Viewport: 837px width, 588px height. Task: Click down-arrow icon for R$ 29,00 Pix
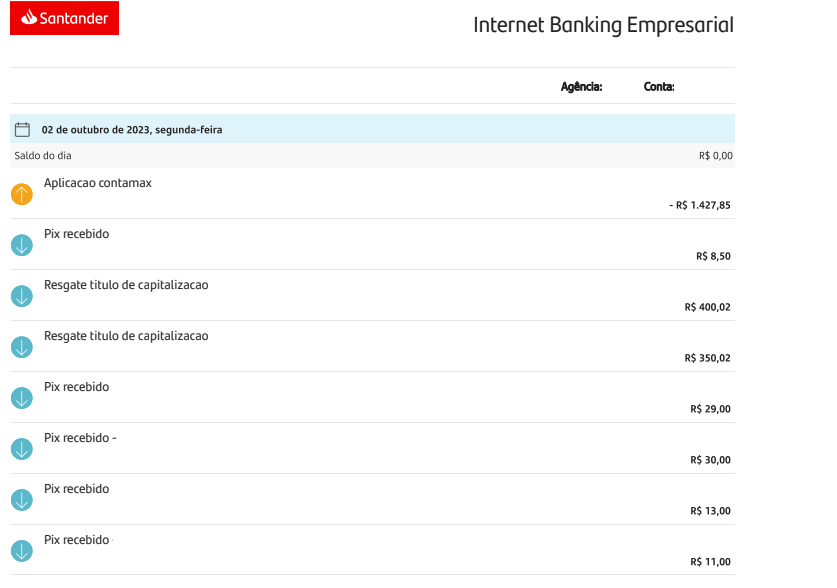[22, 398]
